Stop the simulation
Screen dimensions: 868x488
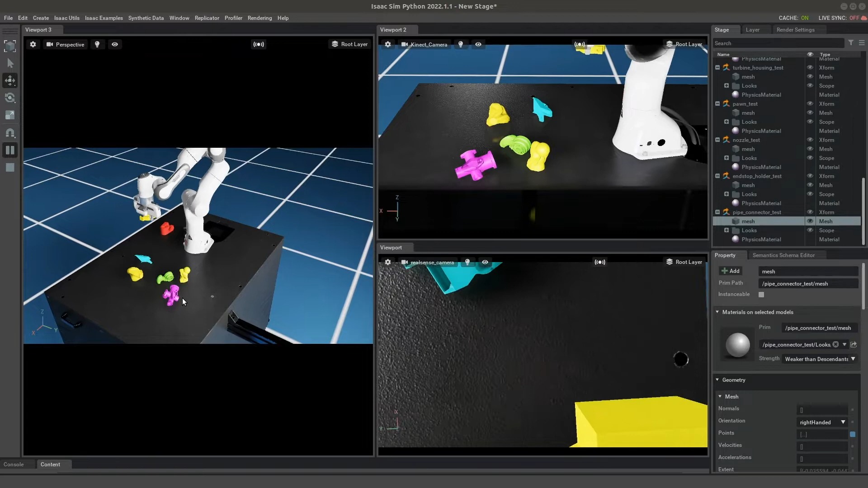(x=10, y=168)
